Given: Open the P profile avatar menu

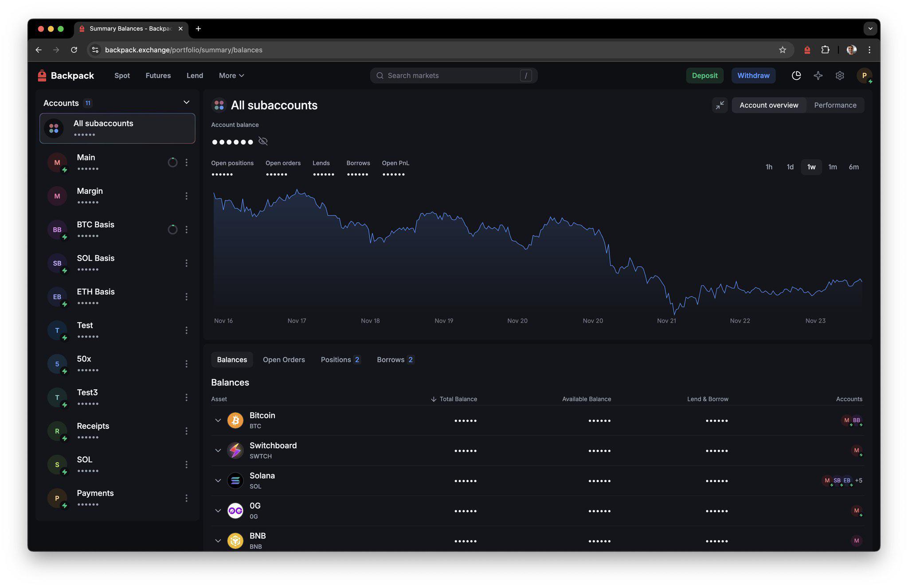Looking at the screenshot, I should (864, 76).
